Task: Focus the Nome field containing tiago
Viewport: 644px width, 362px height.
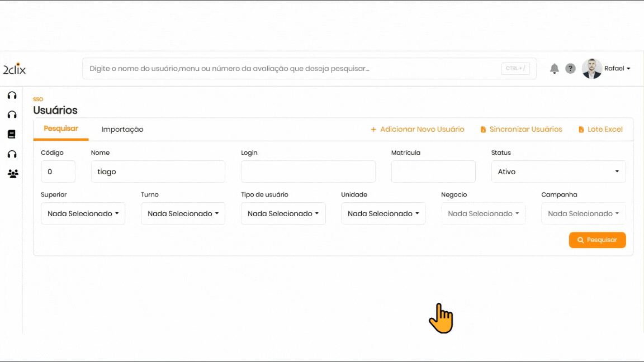Action: 158,172
